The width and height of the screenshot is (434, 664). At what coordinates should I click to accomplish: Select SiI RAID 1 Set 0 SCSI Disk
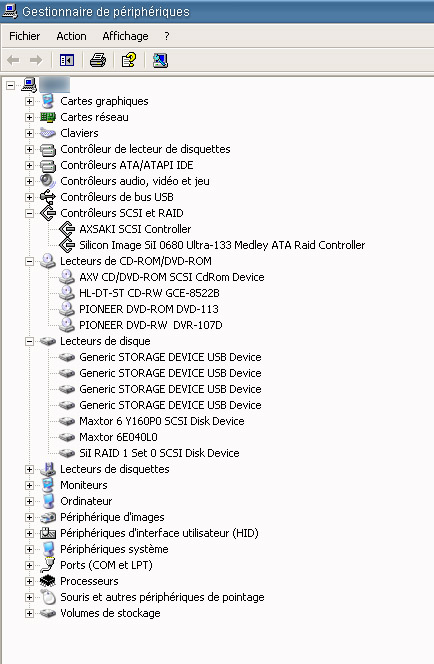click(x=159, y=453)
